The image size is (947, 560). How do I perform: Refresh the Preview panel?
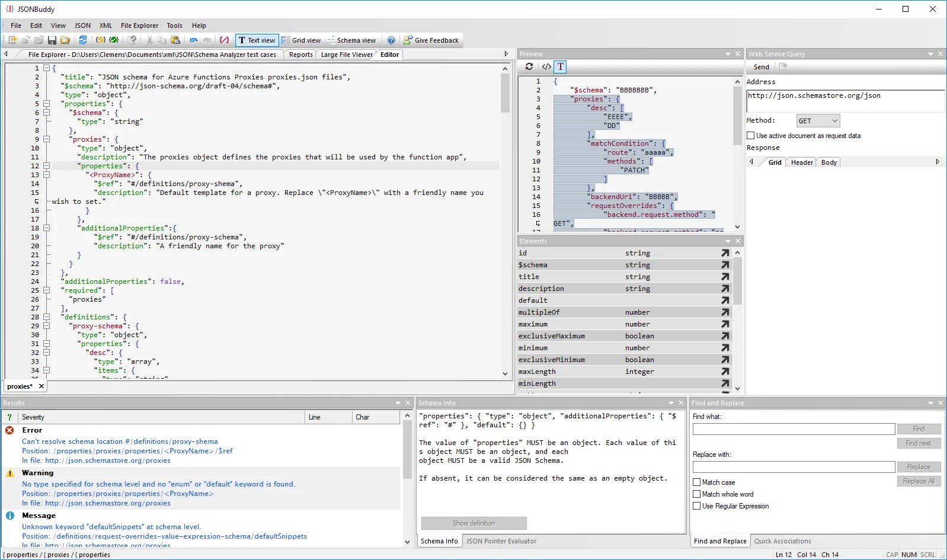click(529, 67)
